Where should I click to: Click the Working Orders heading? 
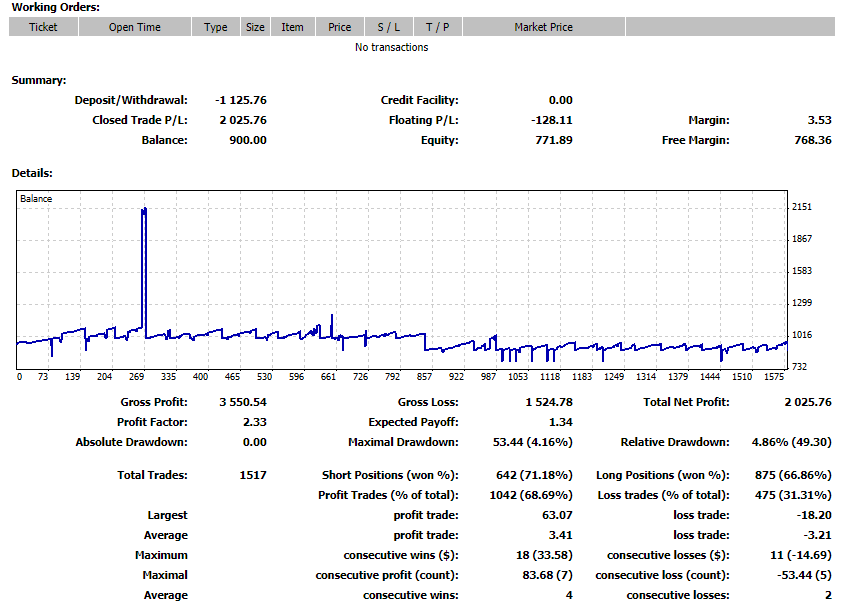[55, 7]
